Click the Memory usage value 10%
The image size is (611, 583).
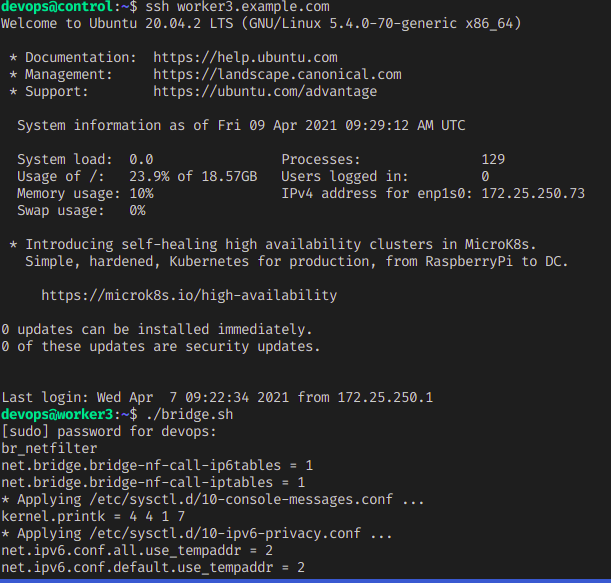coord(141,194)
